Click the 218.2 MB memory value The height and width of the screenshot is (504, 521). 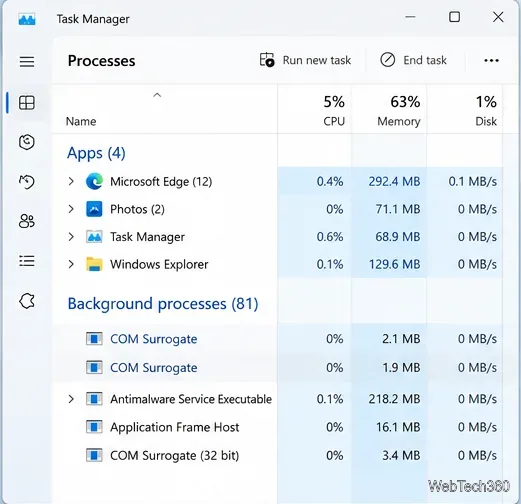[x=394, y=399]
